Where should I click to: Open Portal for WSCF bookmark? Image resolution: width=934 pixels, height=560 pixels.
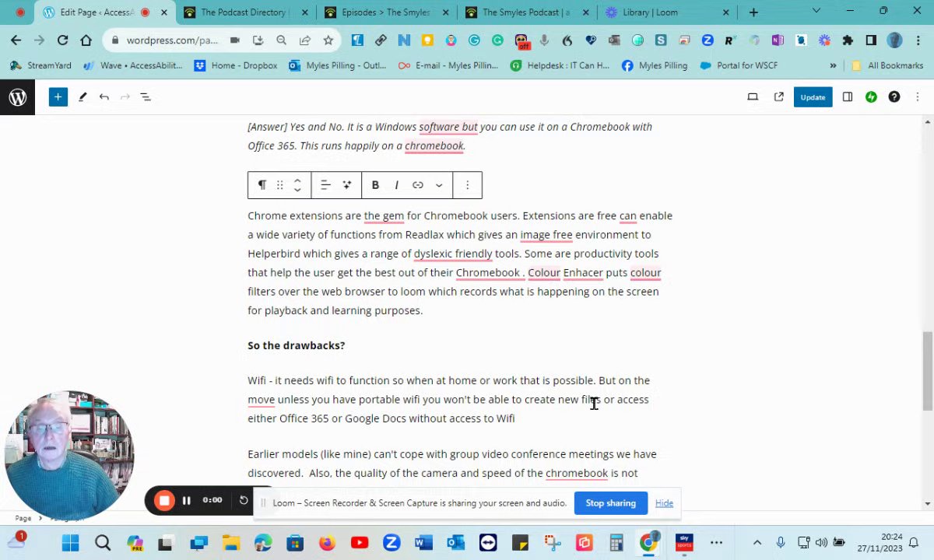click(739, 66)
